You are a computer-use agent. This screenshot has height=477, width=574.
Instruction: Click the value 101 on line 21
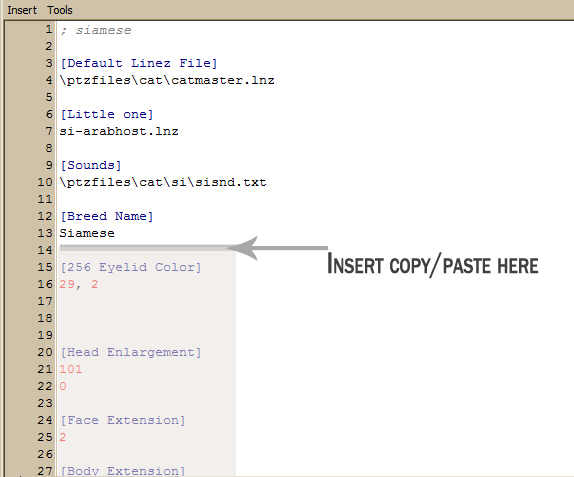click(71, 369)
